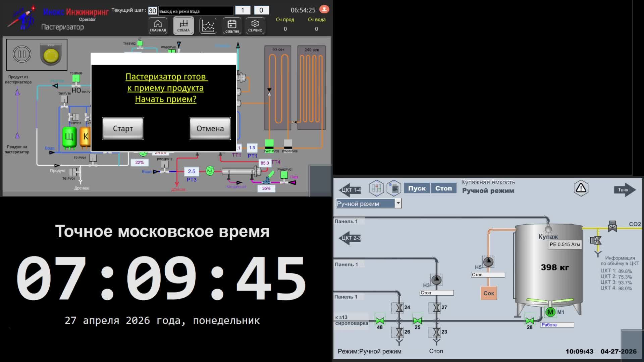Open the parameter sliders hexagon icon

pos(376,188)
